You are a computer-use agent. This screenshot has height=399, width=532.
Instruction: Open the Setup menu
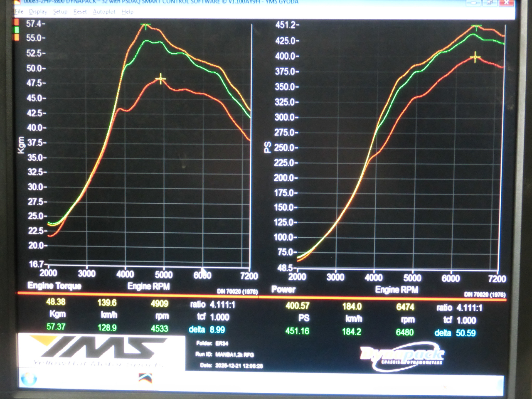[x=60, y=12]
